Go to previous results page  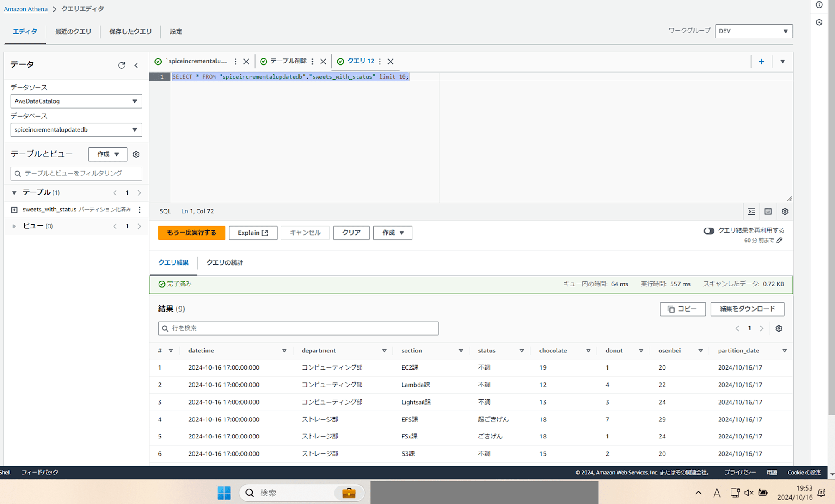click(737, 329)
